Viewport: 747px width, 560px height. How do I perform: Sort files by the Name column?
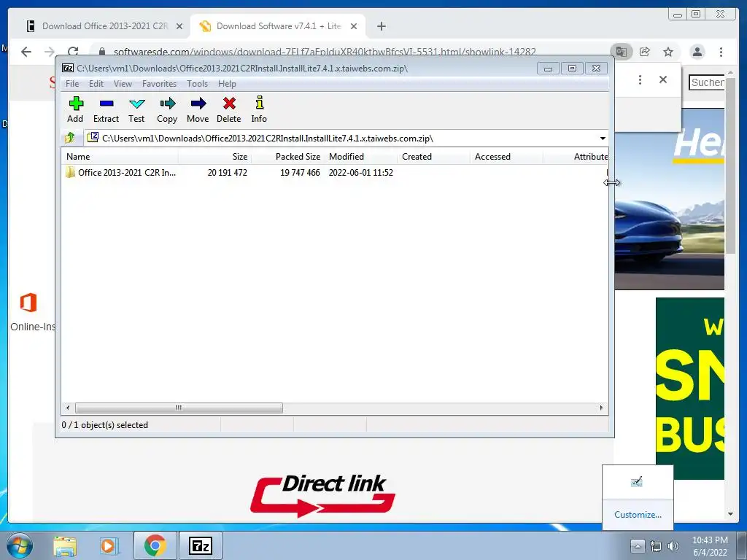tap(120, 157)
